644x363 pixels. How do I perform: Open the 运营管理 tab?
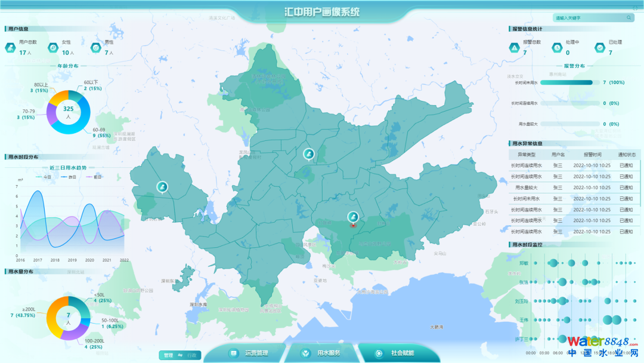250,353
